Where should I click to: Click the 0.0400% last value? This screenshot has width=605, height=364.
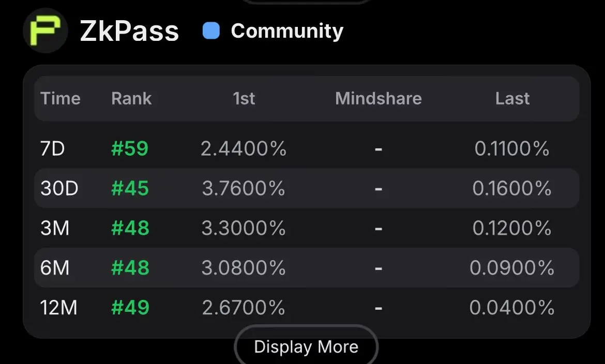tap(512, 308)
